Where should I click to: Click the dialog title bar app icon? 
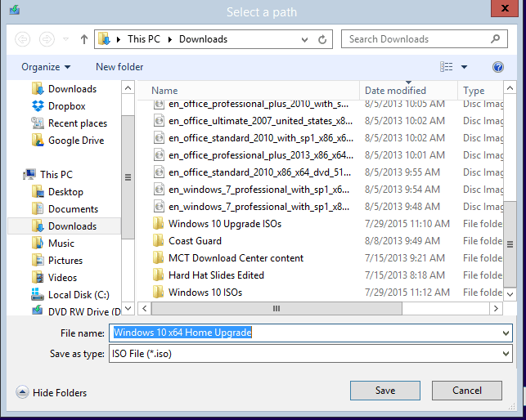click(15, 10)
